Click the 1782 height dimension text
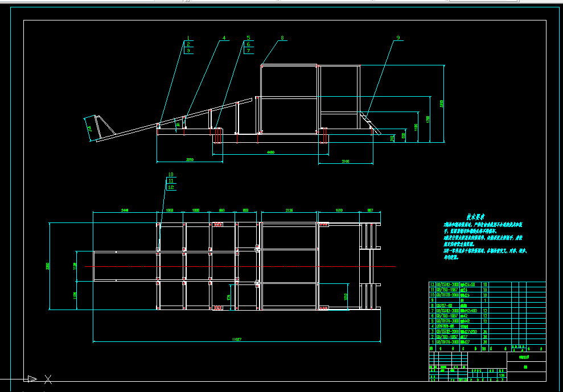 click(x=428, y=119)
